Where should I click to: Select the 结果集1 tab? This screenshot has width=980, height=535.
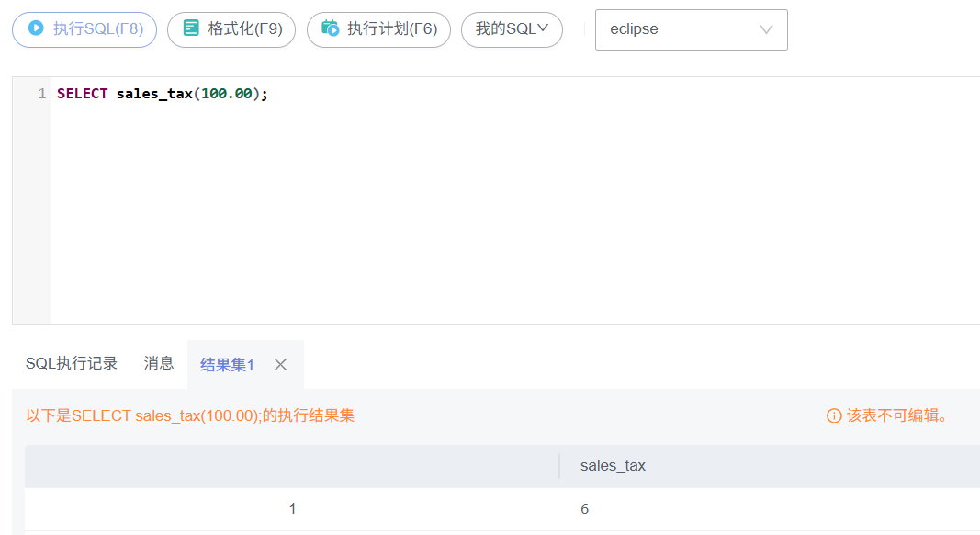(x=227, y=365)
